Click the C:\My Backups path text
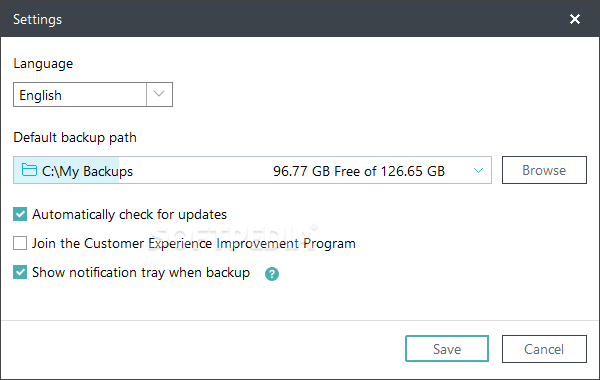 [87, 171]
